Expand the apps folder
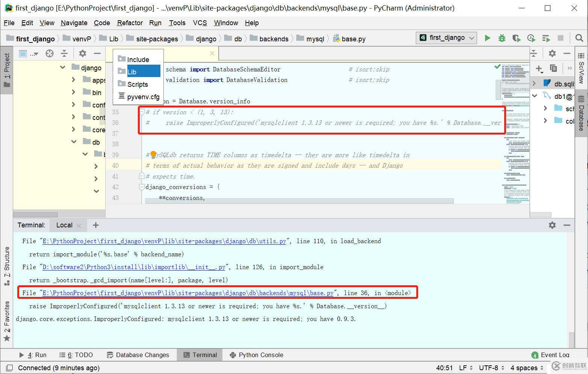Viewport: 588px width, 374px height. [x=73, y=80]
